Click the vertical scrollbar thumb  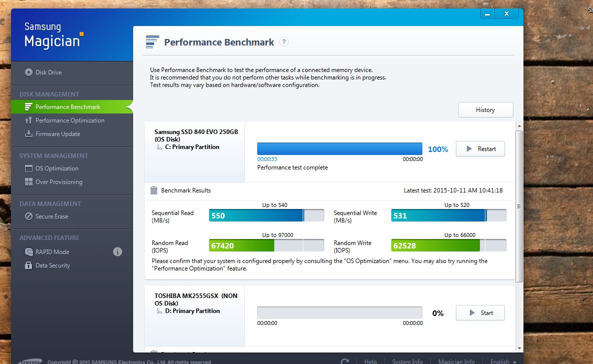(x=519, y=206)
